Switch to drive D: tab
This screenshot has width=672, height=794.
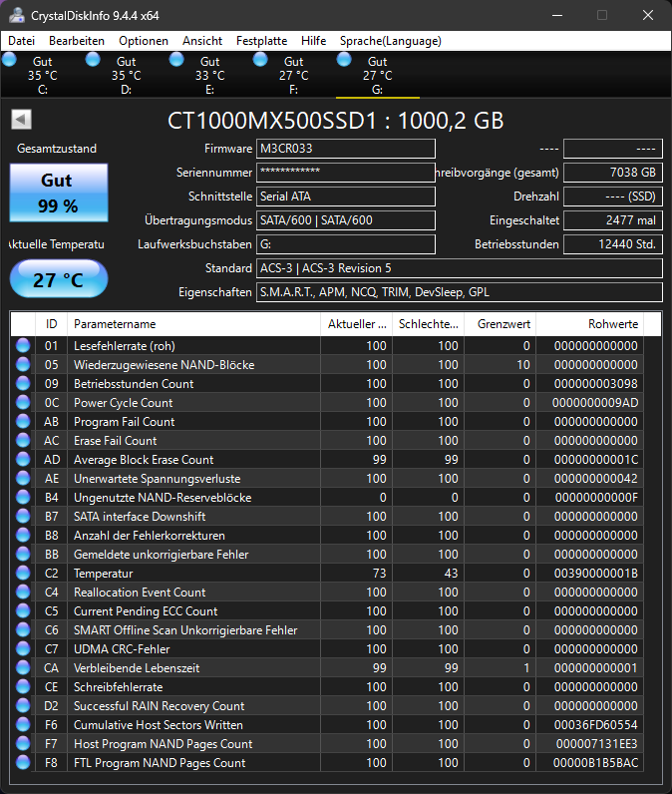point(126,75)
